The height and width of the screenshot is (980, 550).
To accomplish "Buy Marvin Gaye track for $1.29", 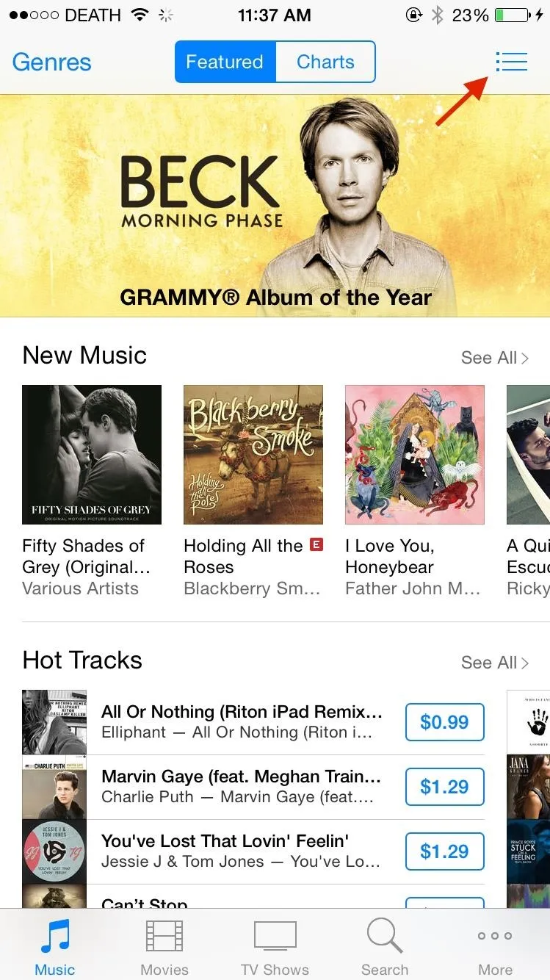I will [x=445, y=787].
